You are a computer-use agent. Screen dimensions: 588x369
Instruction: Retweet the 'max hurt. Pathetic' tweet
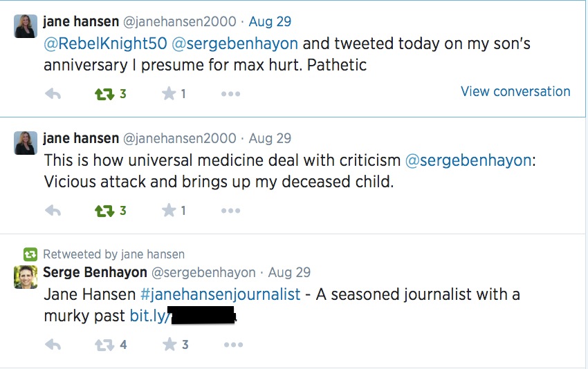point(104,94)
